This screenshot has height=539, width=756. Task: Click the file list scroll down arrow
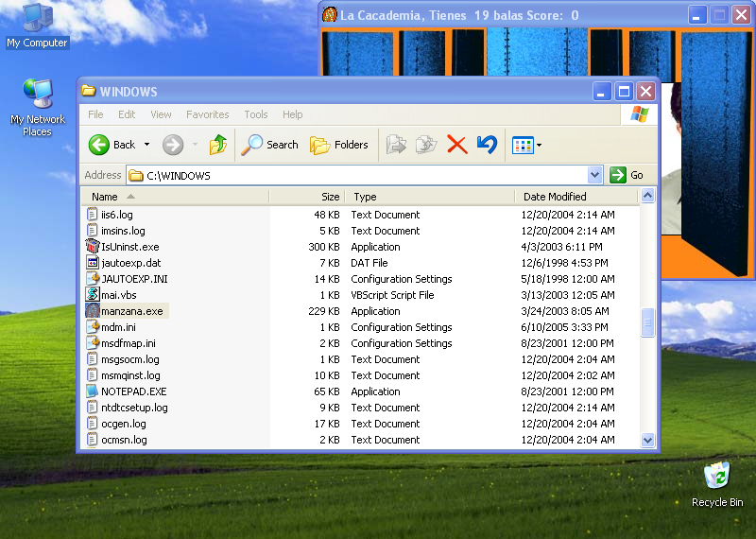click(x=647, y=440)
